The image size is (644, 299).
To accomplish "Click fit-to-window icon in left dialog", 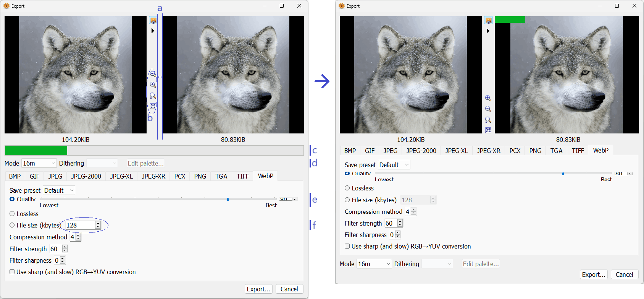I will [153, 106].
